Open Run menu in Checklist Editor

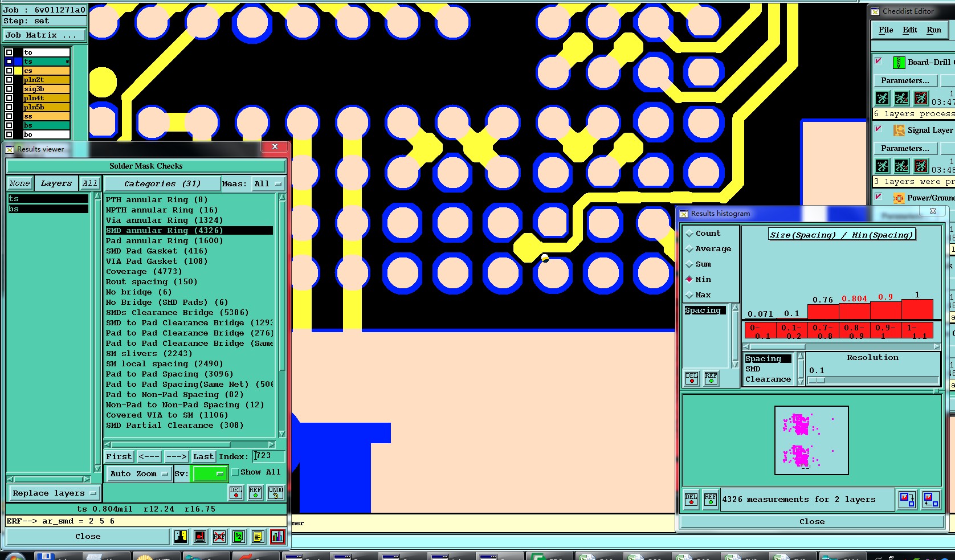(x=934, y=30)
